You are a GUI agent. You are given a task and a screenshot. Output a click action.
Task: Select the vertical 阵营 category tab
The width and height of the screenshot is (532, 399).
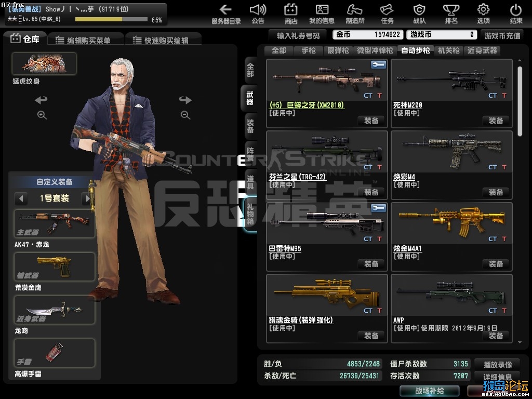point(250,154)
